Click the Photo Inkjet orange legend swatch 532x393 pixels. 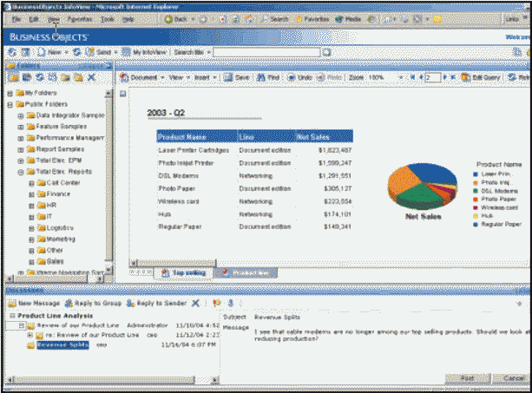click(x=476, y=183)
